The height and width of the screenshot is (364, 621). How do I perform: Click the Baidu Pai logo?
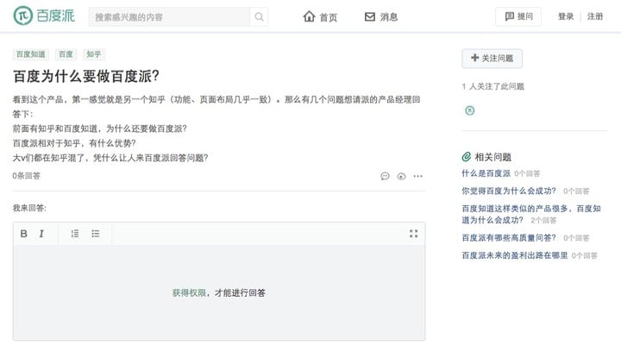[44, 16]
